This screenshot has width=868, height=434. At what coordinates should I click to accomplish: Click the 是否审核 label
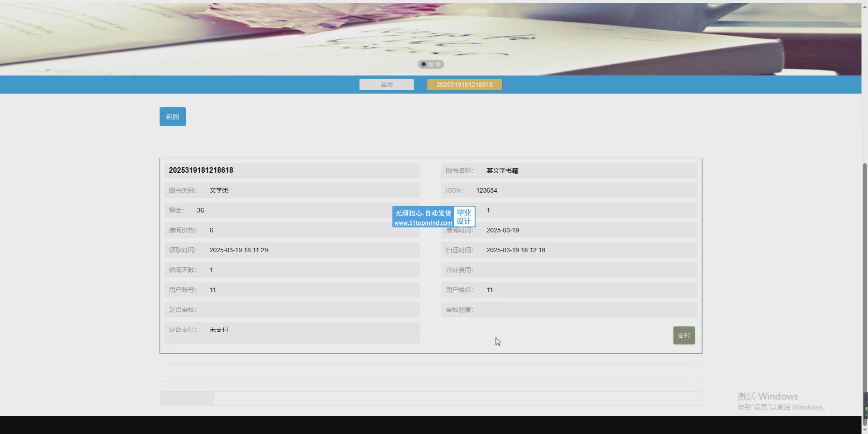(x=183, y=310)
